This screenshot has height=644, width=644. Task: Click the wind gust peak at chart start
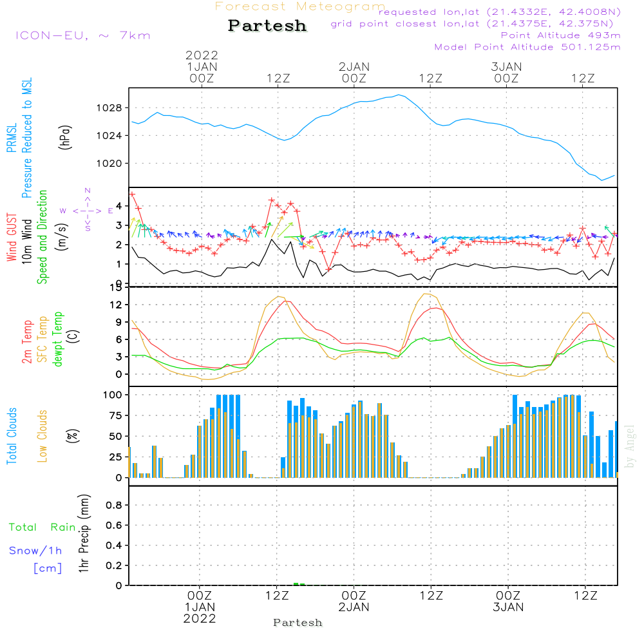132,194
